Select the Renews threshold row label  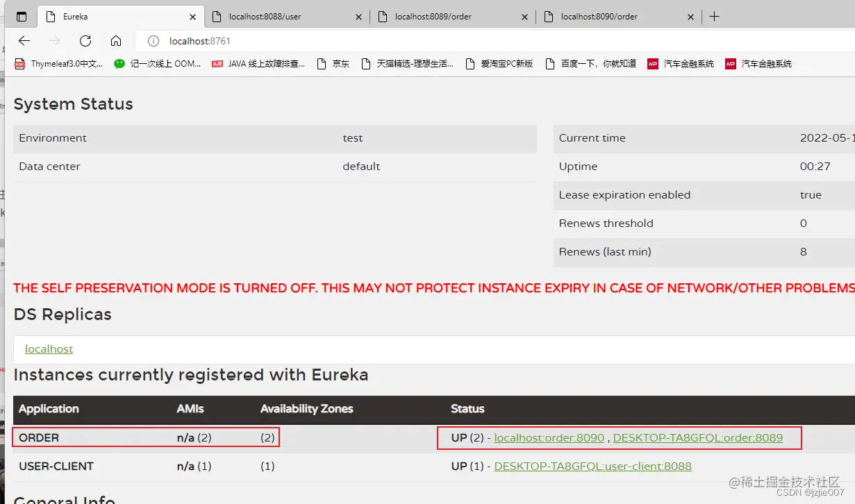tap(606, 224)
